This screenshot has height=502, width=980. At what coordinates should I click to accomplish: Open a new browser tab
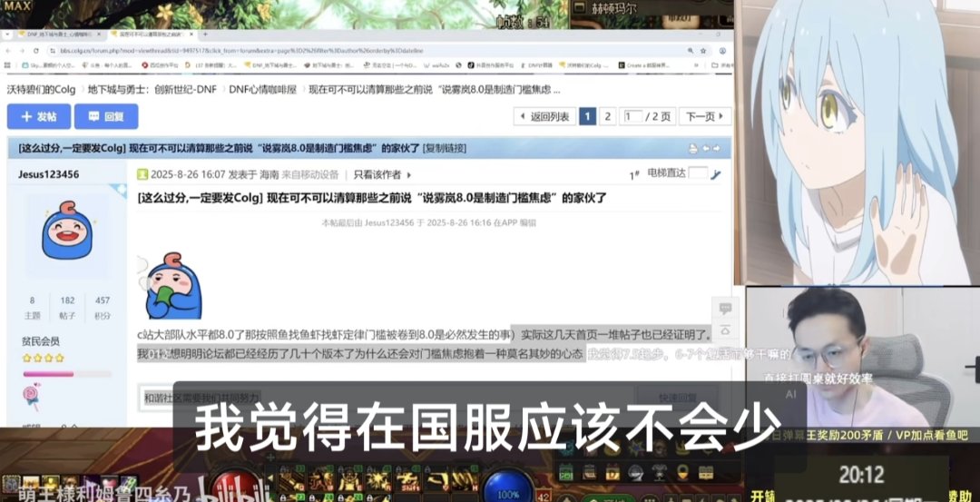coord(205,34)
